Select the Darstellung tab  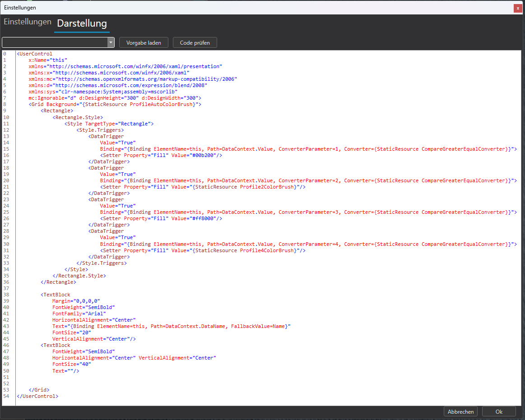click(82, 23)
